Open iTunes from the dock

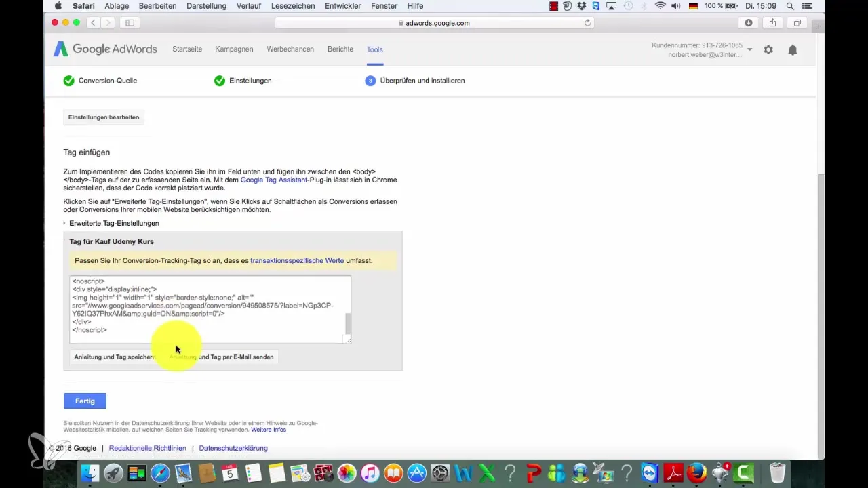370,472
